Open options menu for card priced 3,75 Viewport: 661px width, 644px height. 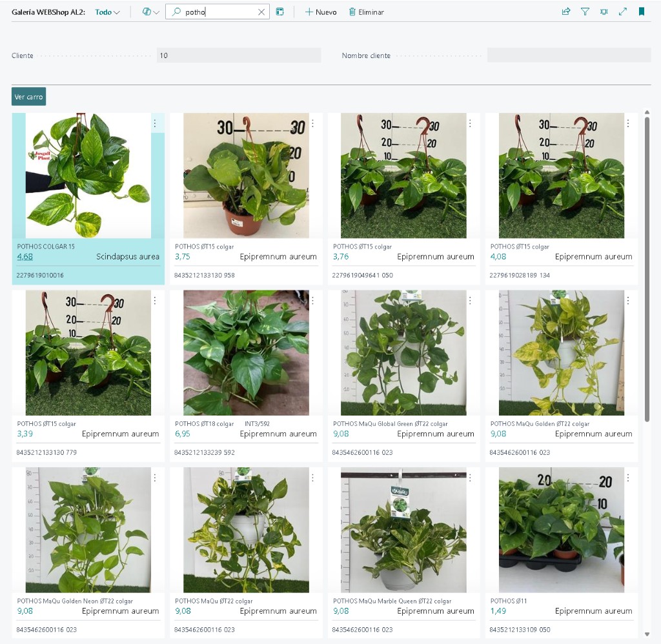coord(313,123)
